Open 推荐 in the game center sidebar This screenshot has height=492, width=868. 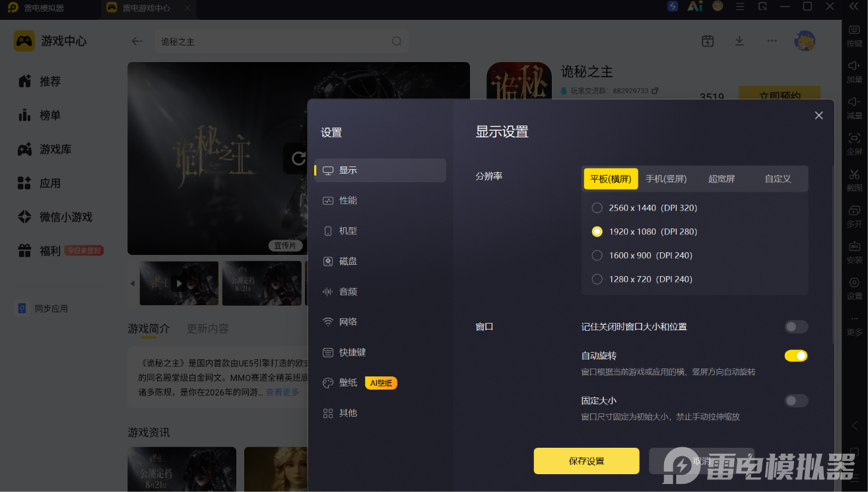[41, 81]
